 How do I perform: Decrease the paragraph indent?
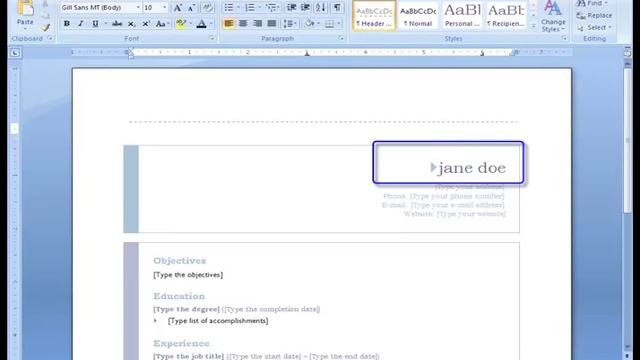pos(291,8)
